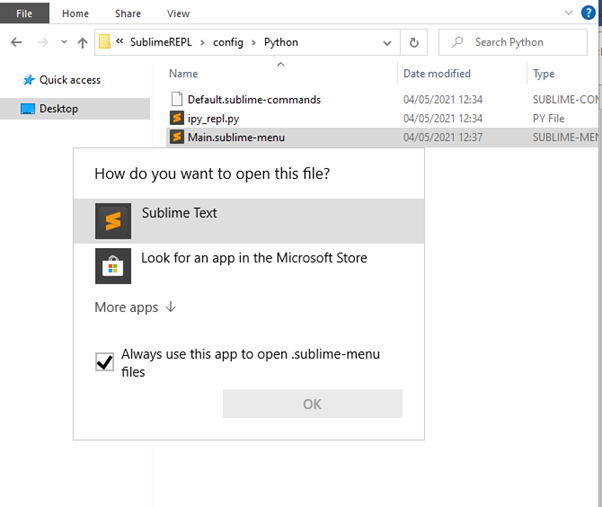602x507 pixels.
Task: Open Quick access in navigation pane
Action: click(70, 80)
